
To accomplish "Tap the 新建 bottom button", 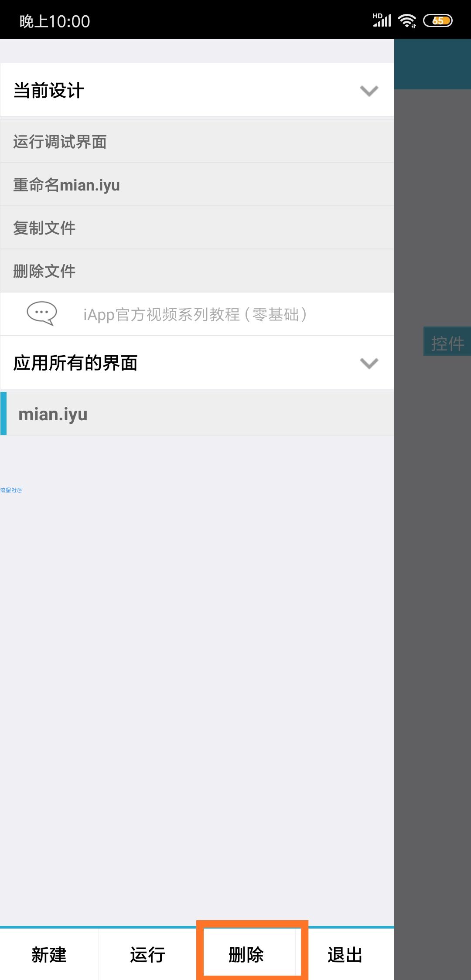I will (49, 955).
